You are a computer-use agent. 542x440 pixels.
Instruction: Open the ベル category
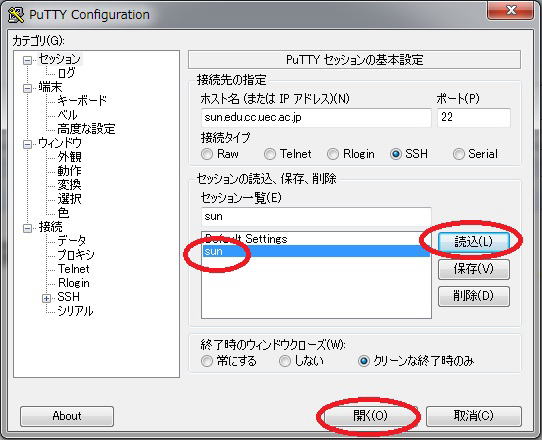tap(67, 115)
